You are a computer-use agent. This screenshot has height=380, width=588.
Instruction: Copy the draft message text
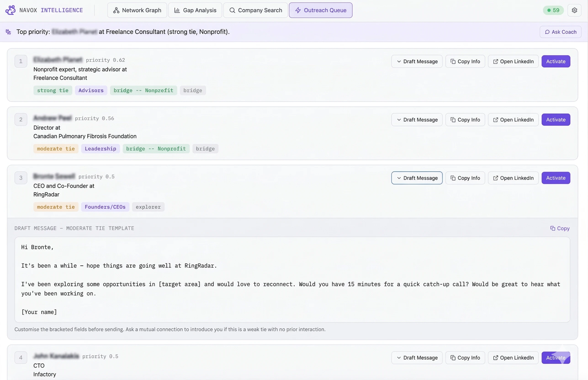(560, 228)
